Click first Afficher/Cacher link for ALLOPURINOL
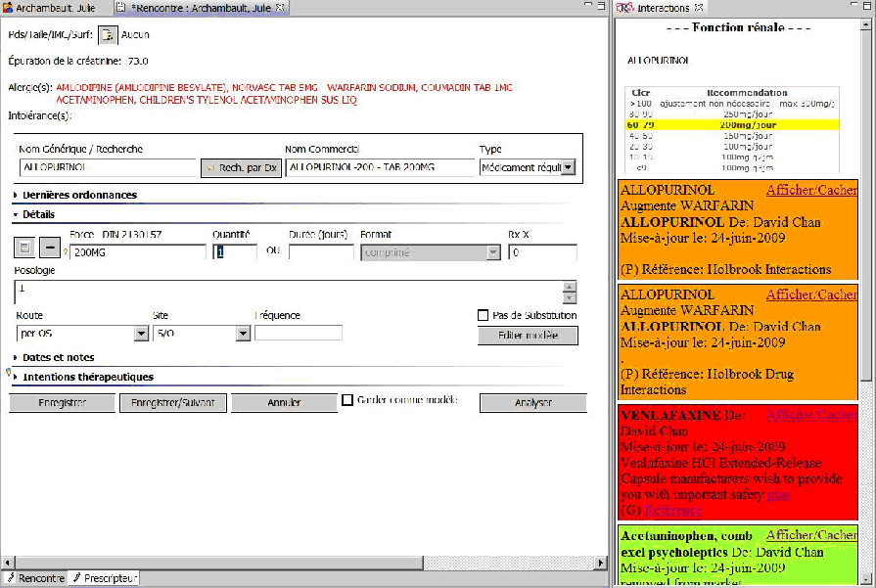Screen dimensions: 876x588 click(x=810, y=190)
